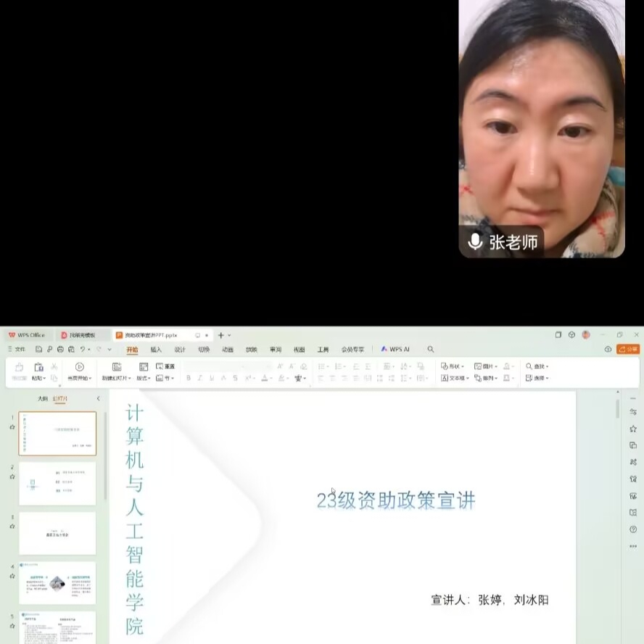Toggle bold formatting button
The image size is (644, 644).
189,378
